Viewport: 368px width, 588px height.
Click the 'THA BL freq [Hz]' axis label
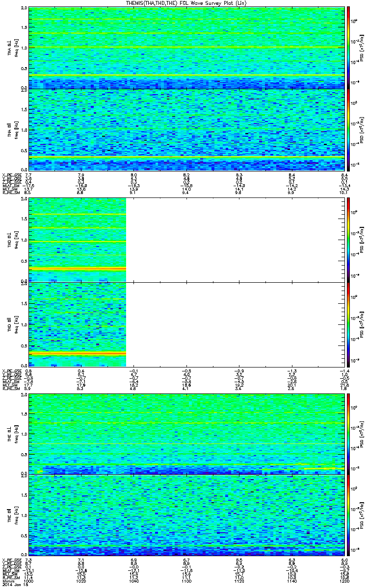(12, 48)
